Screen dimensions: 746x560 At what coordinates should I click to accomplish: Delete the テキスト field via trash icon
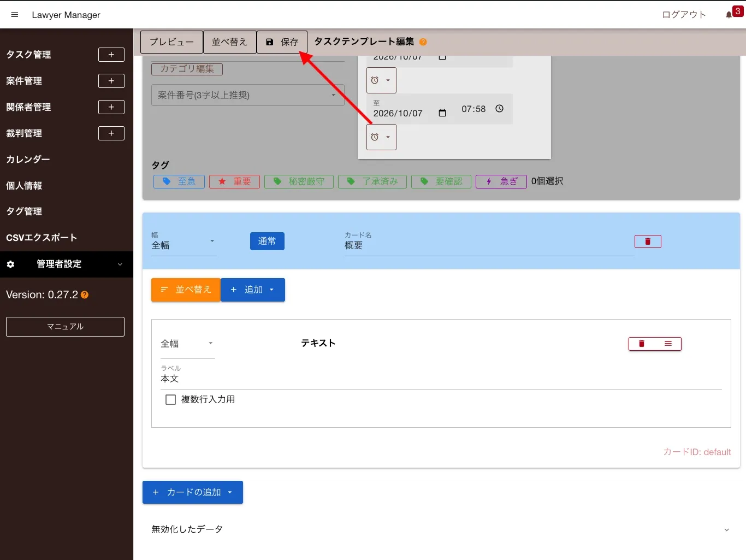[x=642, y=344]
